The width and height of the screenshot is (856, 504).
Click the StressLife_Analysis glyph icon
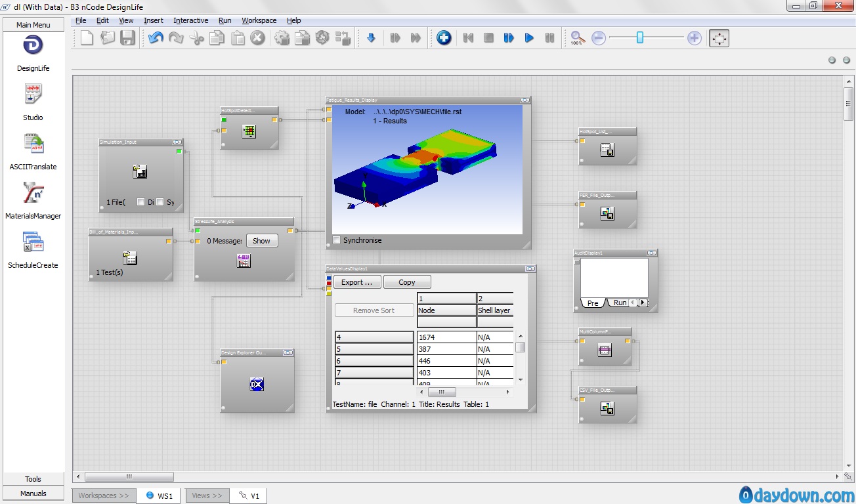click(244, 261)
